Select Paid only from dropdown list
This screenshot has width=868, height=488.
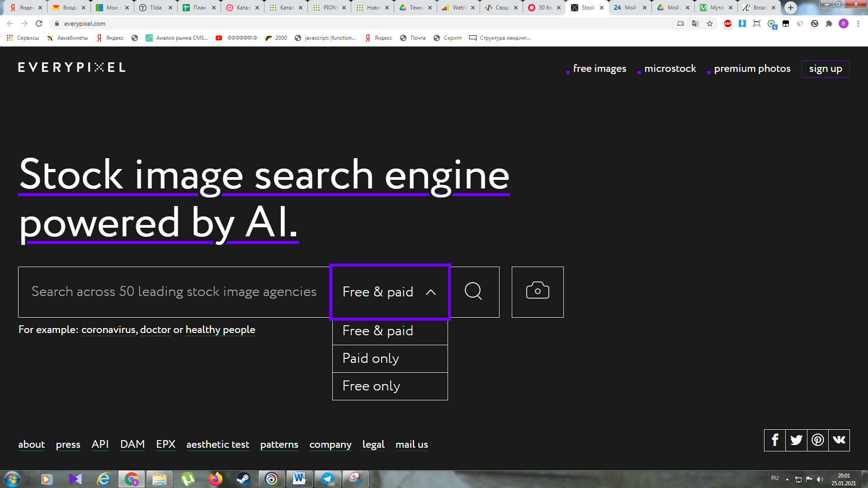(390, 359)
